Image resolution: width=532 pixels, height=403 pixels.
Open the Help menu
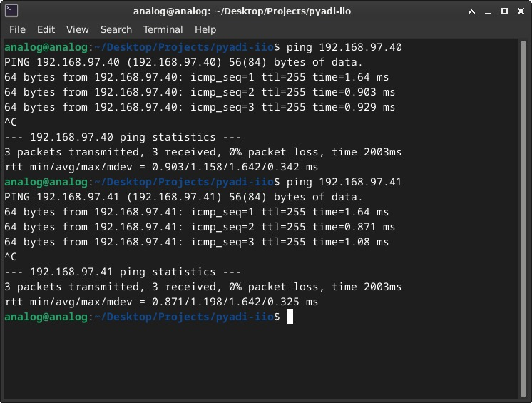[x=205, y=29]
